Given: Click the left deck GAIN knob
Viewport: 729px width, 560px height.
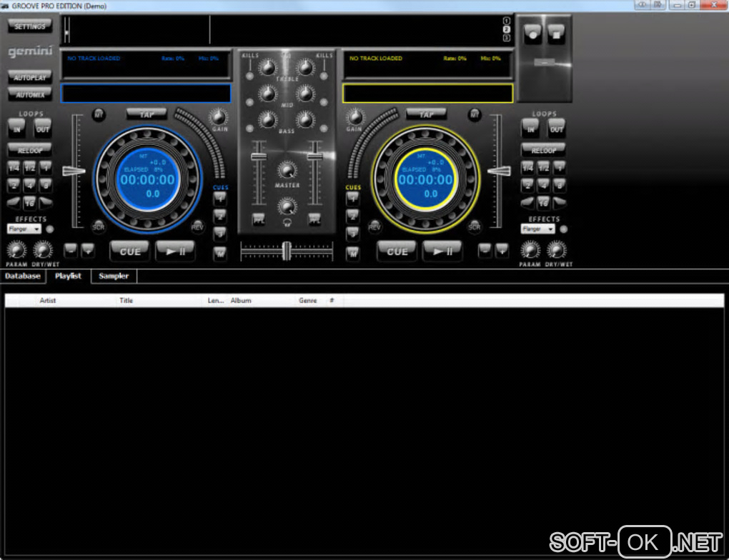Looking at the screenshot, I should point(218,116).
